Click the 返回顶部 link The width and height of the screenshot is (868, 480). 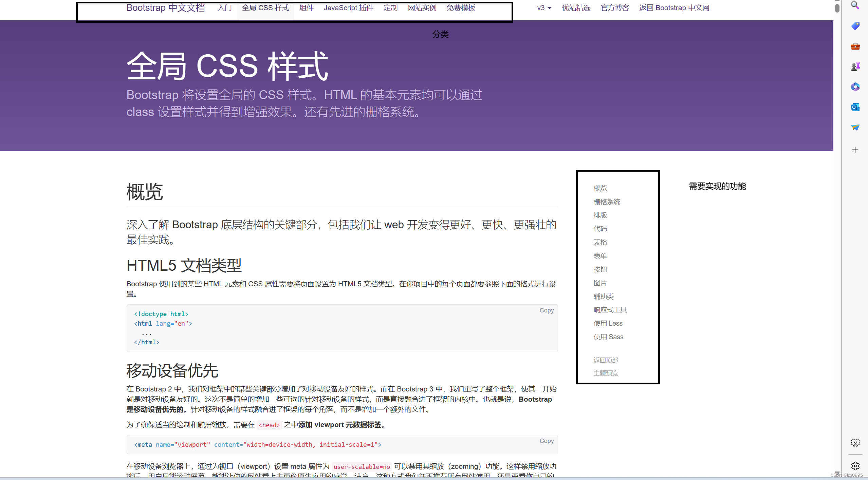pyautogui.click(x=606, y=360)
